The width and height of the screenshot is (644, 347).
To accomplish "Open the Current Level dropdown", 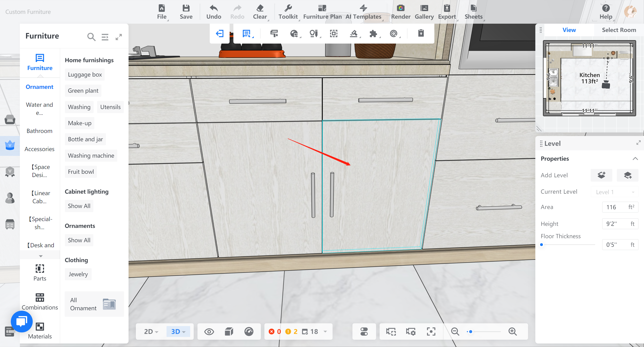I will click(x=614, y=192).
